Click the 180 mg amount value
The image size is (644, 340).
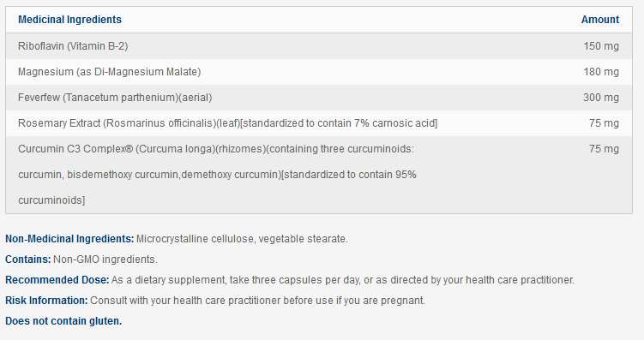click(601, 72)
